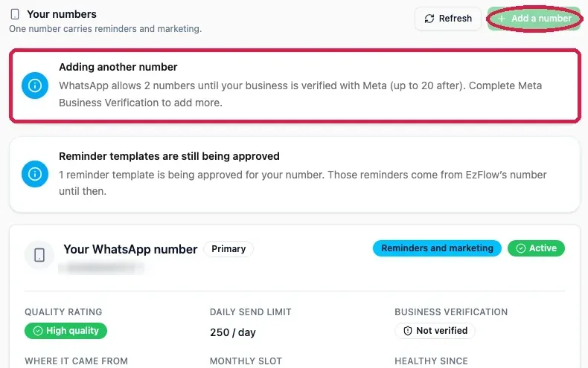Click the Reminders and marketing badge
The height and width of the screenshot is (368, 588).
[437, 248]
